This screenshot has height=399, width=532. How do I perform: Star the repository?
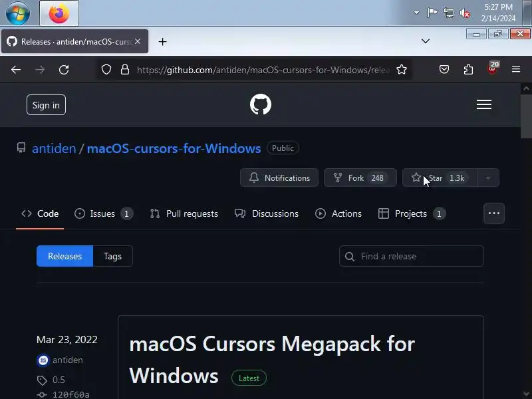point(440,178)
